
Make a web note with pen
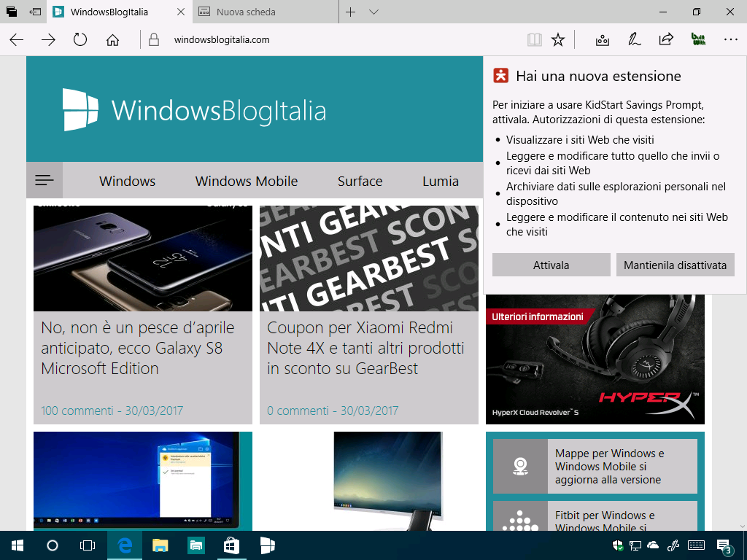634,39
